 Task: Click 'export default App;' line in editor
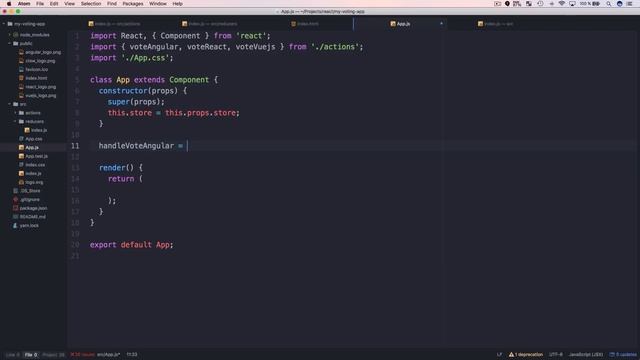131,245
